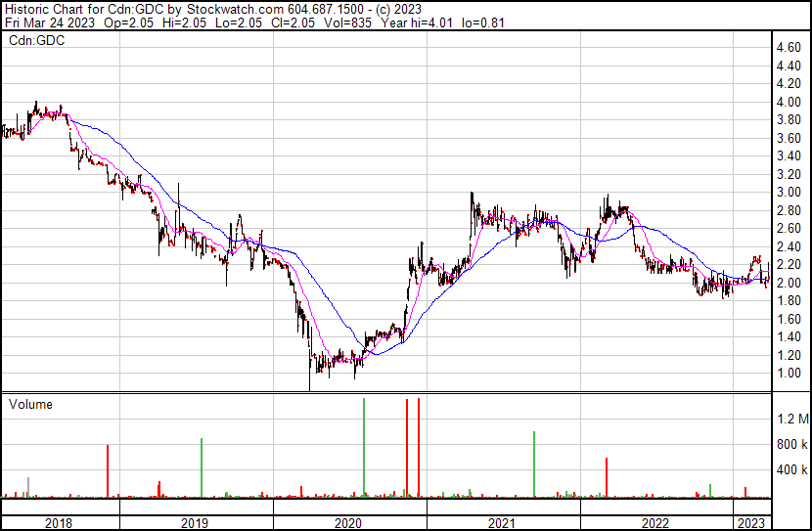
Task: Select the 2023 year label at the axis end
Action: point(751,523)
